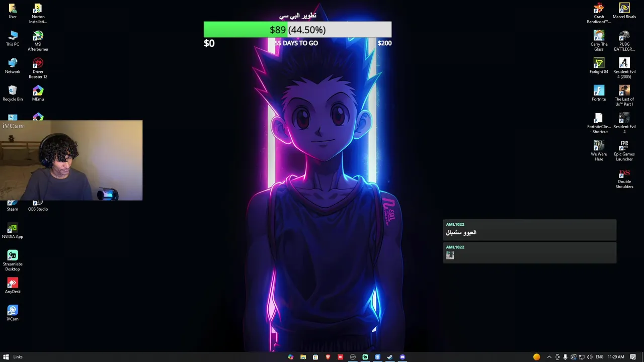
Task: Click the $200 goal amount label
Action: pos(384,43)
